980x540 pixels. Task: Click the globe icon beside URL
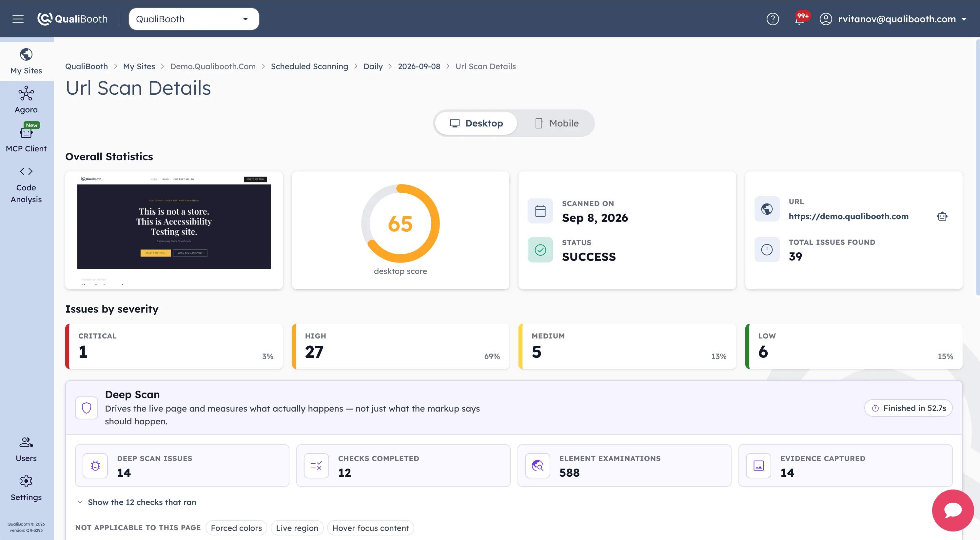point(767,209)
